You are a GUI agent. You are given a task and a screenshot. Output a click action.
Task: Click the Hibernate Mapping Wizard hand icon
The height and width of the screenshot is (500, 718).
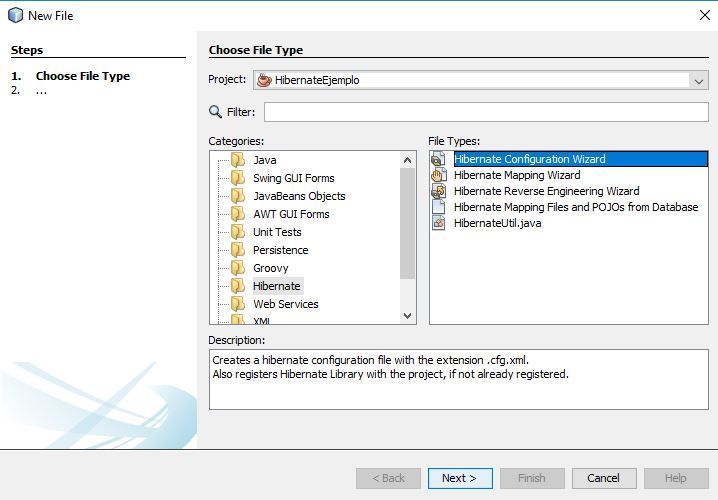tap(439, 175)
